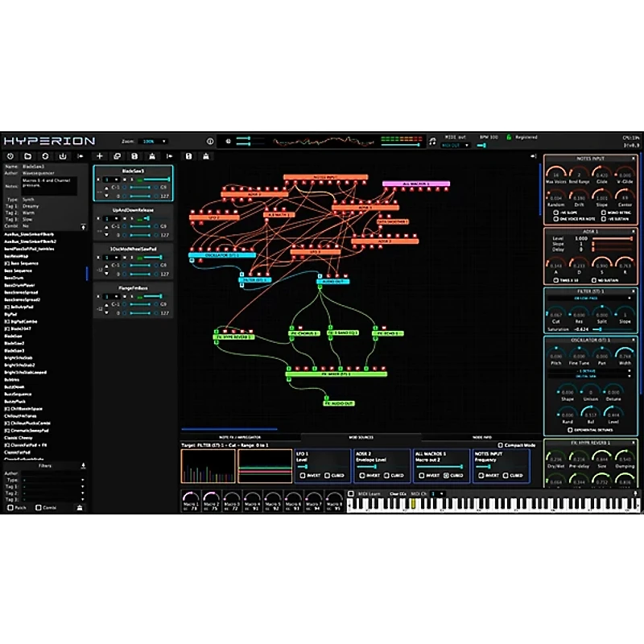This screenshot has width=644, height=644.
Task: Open the MIDI Ch channel dropdown
Action: 436,493
